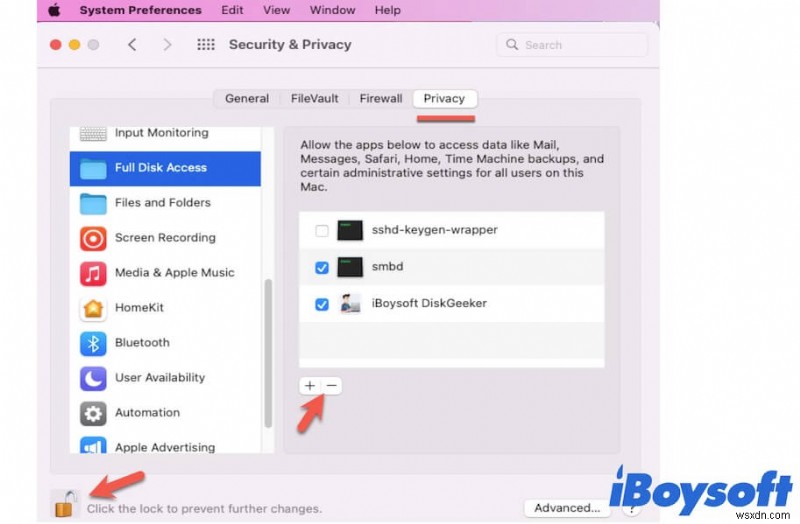
Task: Go back with the left chevron
Action: tap(132, 45)
